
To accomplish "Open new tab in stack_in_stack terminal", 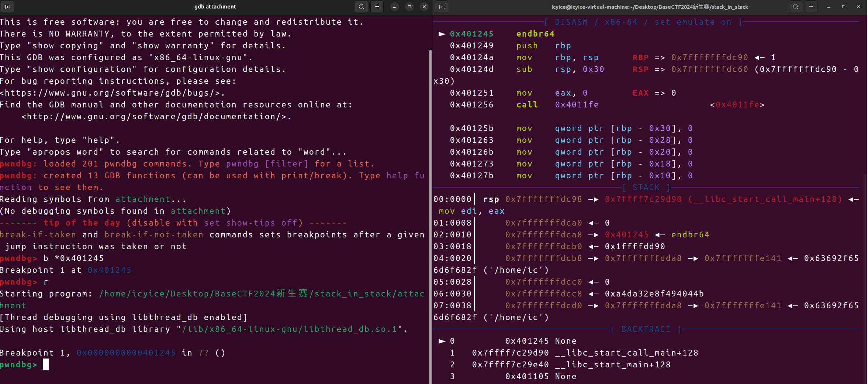I will 442,7.
